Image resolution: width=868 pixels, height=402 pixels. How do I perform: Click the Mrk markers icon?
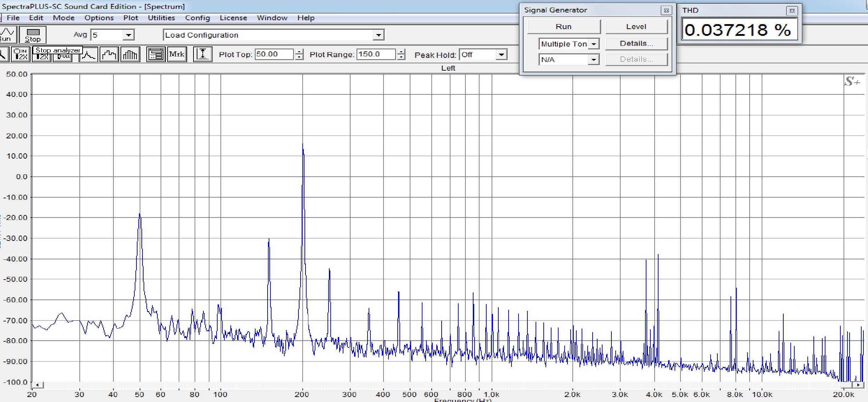[x=177, y=55]
